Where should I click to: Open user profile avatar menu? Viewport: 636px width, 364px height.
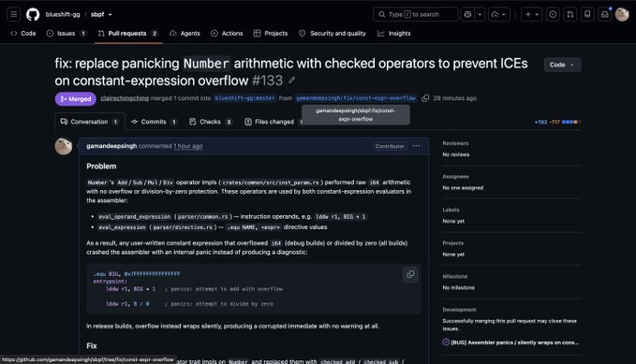622,14
